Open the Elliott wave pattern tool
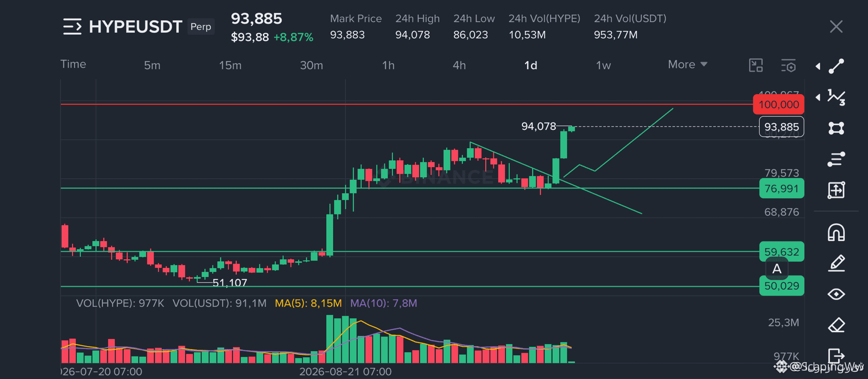 pyautogui.click(x=836, y=97)
